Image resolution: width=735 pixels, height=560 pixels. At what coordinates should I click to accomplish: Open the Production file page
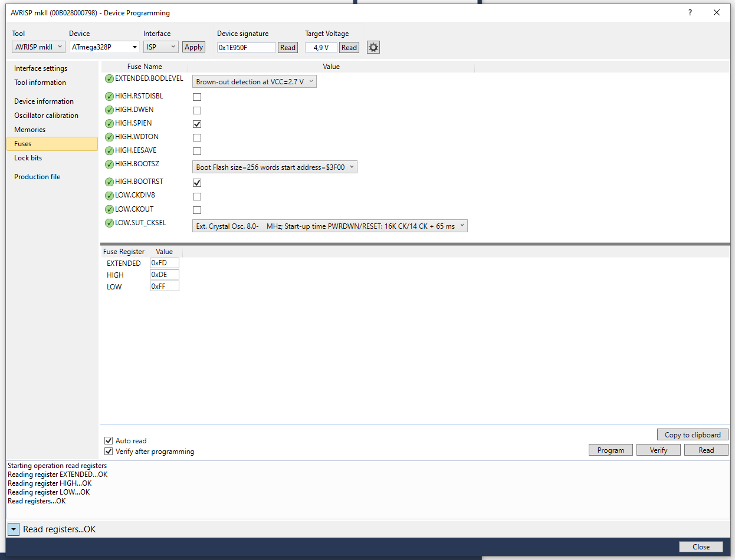click(37, 177)
